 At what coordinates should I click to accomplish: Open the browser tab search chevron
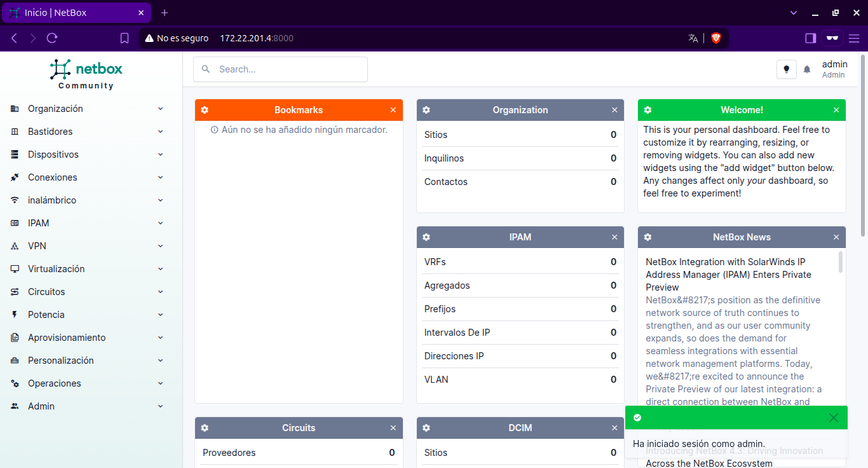794,13
